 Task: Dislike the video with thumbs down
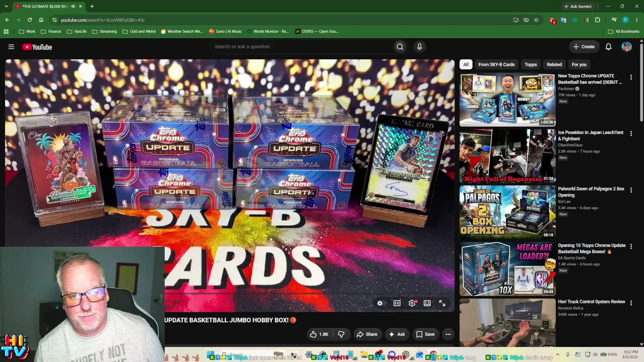click(341, 334)
